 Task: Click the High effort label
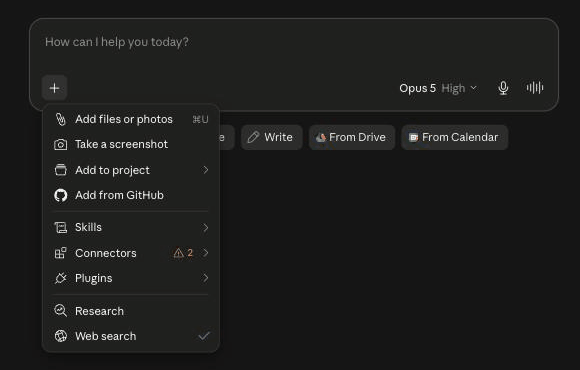pos(453,88)
